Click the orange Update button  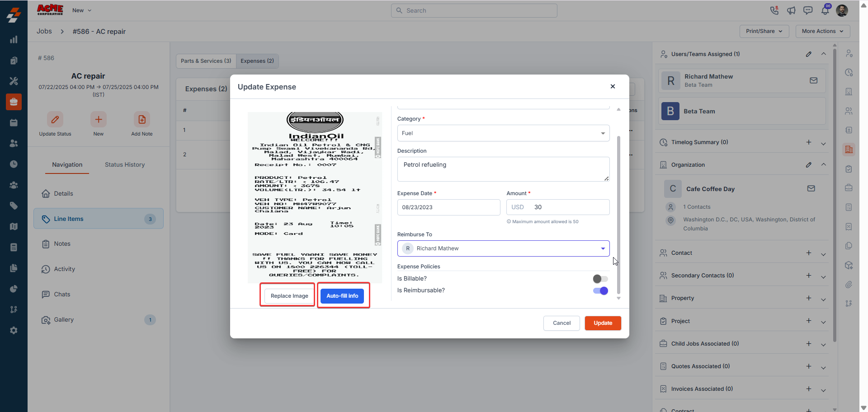point(603,323)
